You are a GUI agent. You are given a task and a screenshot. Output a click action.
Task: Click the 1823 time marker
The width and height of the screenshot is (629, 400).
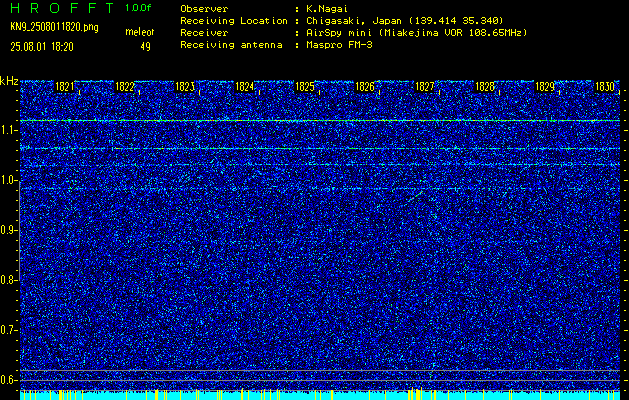pyautogui.click(x=185, y=87)
